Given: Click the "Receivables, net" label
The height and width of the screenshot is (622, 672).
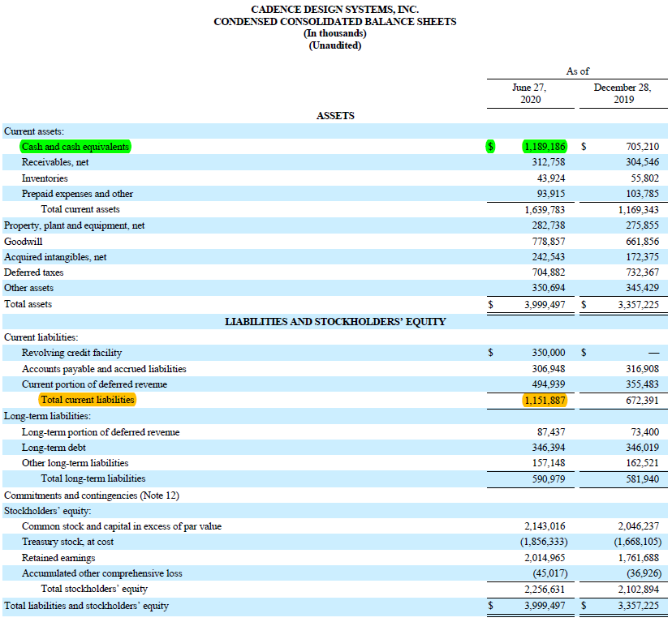Looking at the screenshot, I should point(55,162).
